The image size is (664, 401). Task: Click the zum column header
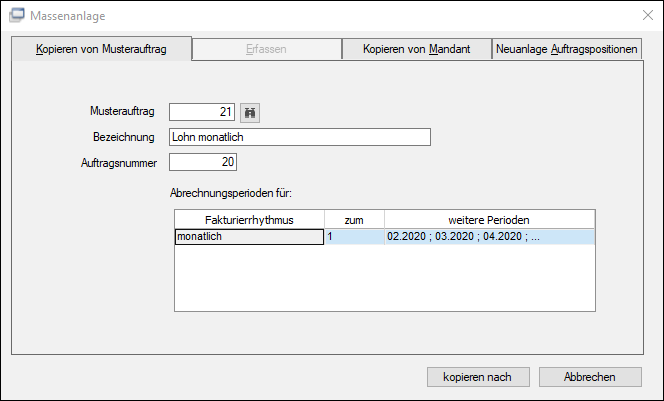click(x=354, y=220)
